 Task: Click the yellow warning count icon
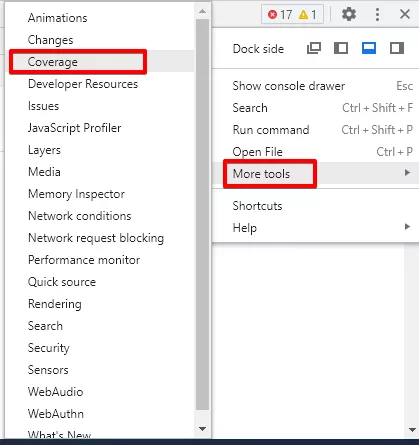pyautogui.click(x=303, y=15)
